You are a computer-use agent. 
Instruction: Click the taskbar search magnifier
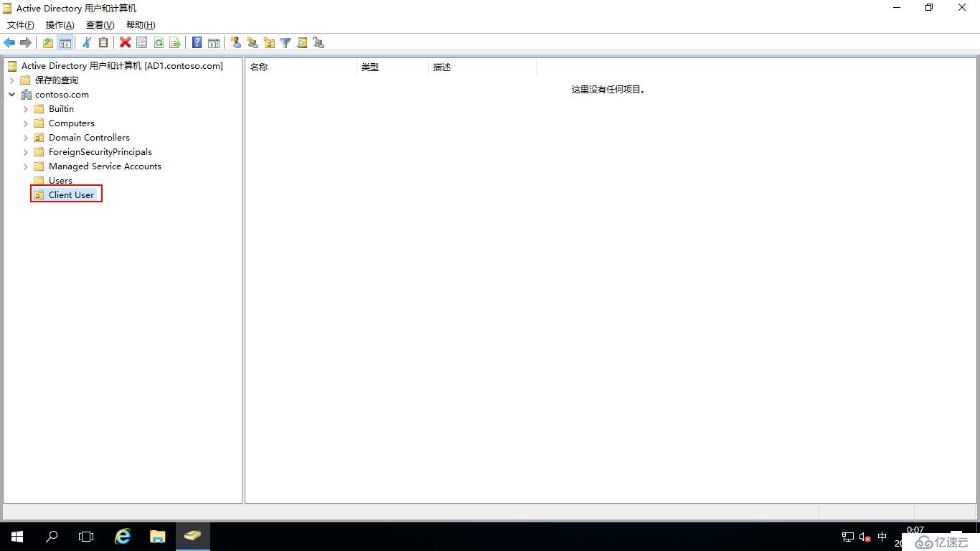click(52, 537)
